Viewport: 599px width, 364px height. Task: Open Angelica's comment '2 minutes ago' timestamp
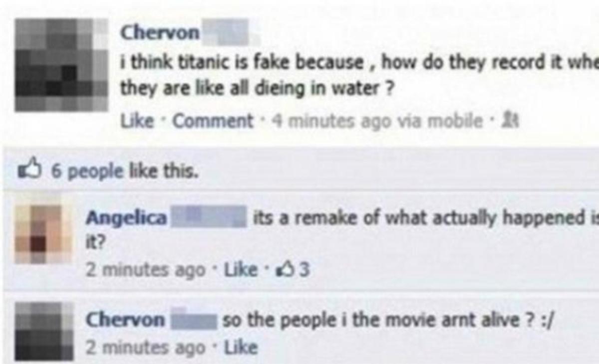tap(146, 270)
